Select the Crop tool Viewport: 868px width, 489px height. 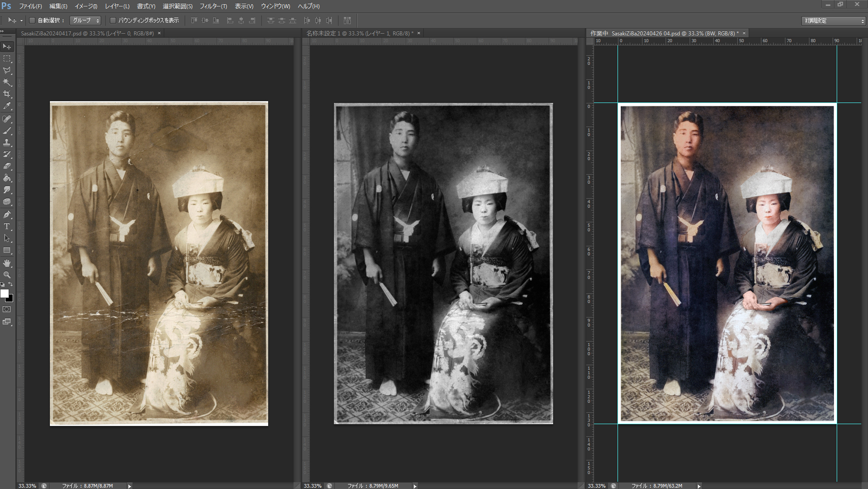coord(7,94)
